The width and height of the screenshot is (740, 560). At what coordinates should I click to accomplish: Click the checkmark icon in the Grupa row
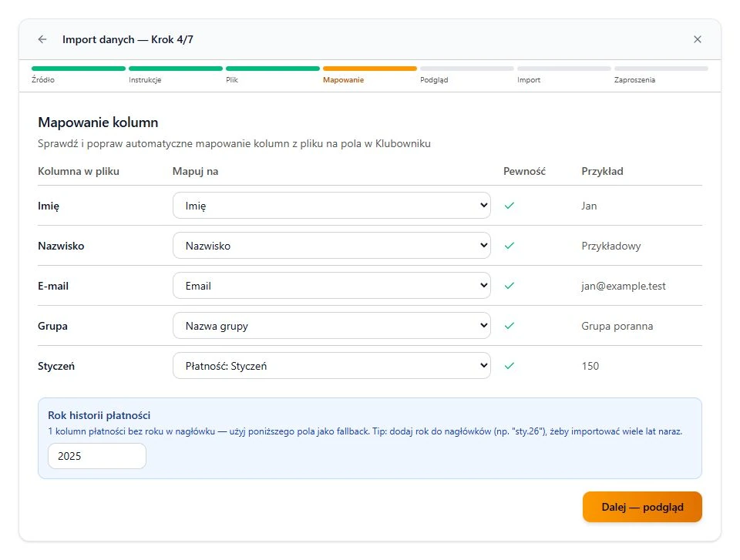click(510, 326)
